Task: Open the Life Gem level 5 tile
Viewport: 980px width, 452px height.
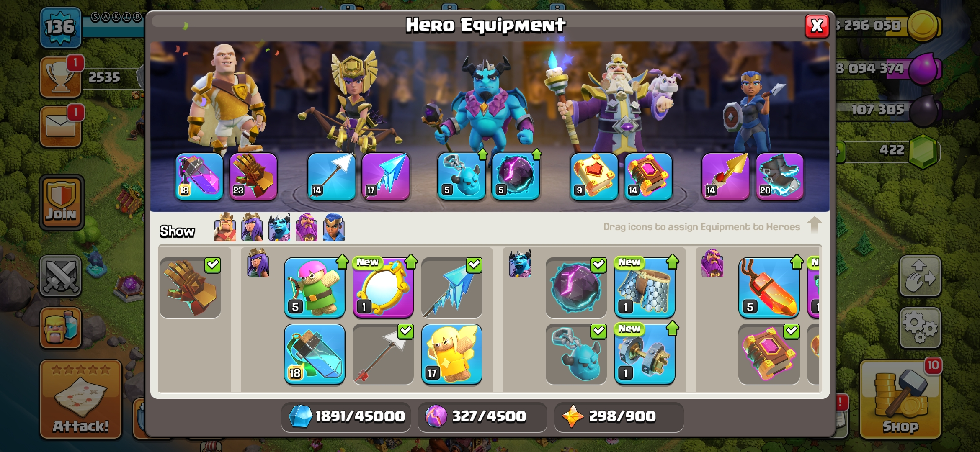Action: click(x=769, y=288)
